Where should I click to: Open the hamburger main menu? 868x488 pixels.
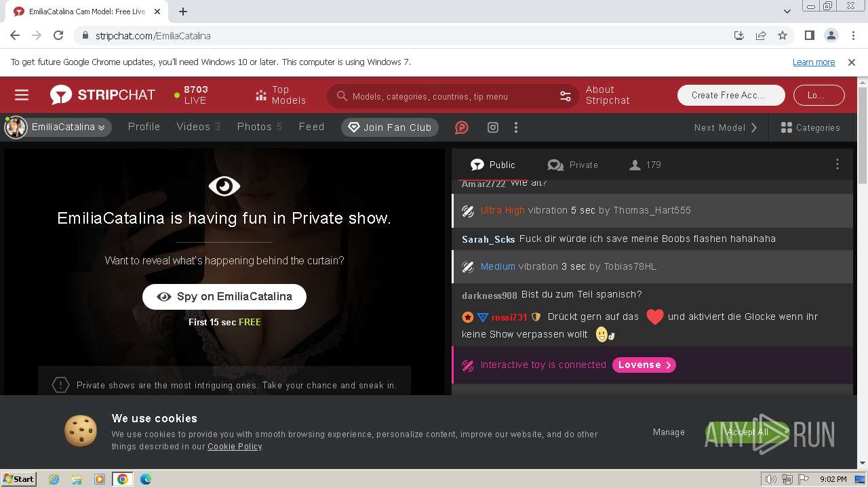point(22,95)
